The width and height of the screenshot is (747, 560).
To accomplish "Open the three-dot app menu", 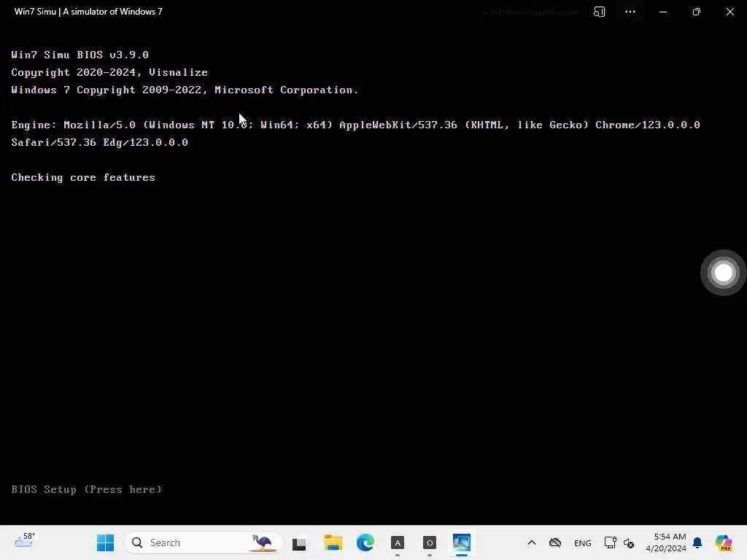I will tap(630, 12).
